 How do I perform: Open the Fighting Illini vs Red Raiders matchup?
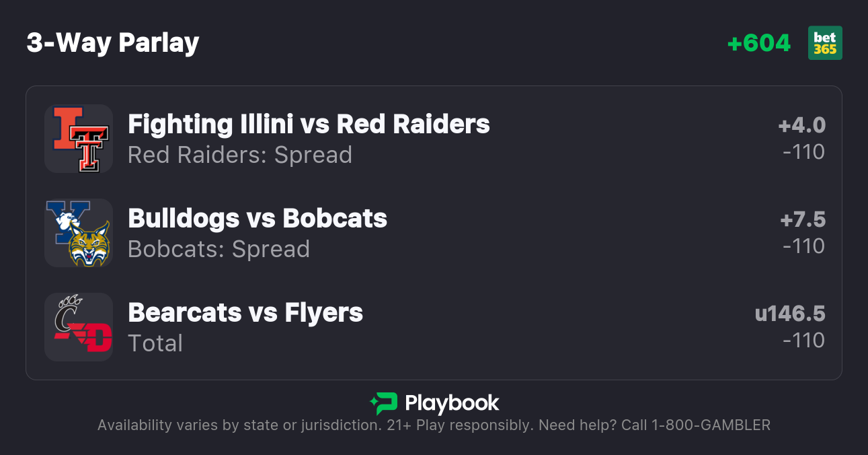[x=309, y=125]
